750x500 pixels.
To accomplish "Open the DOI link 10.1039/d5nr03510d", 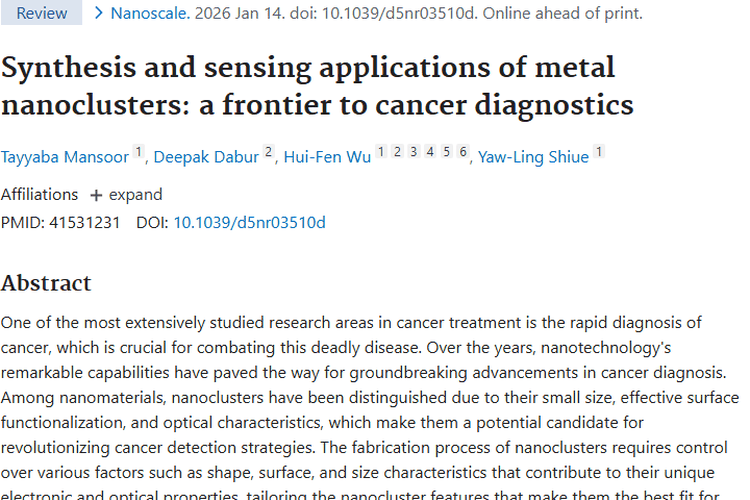I will tap(249, 222).
